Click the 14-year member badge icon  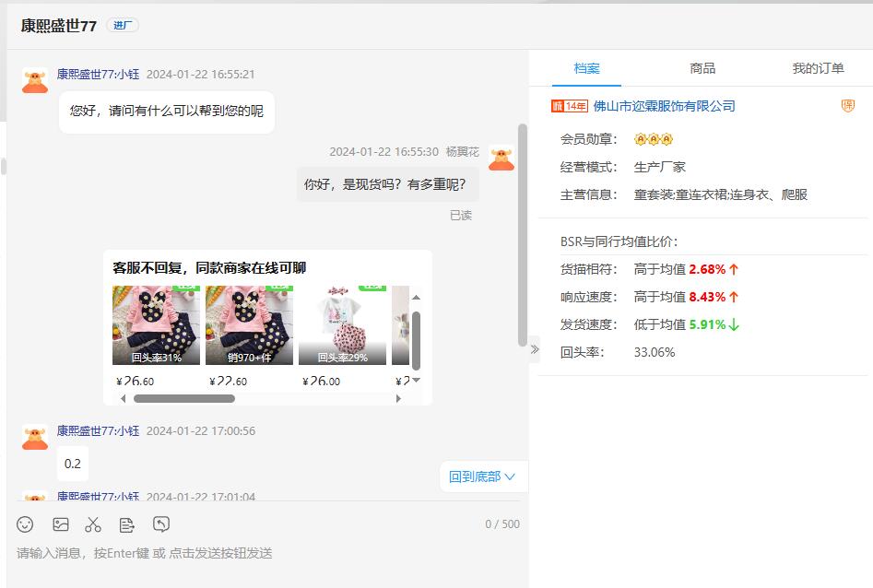(569, 106)
